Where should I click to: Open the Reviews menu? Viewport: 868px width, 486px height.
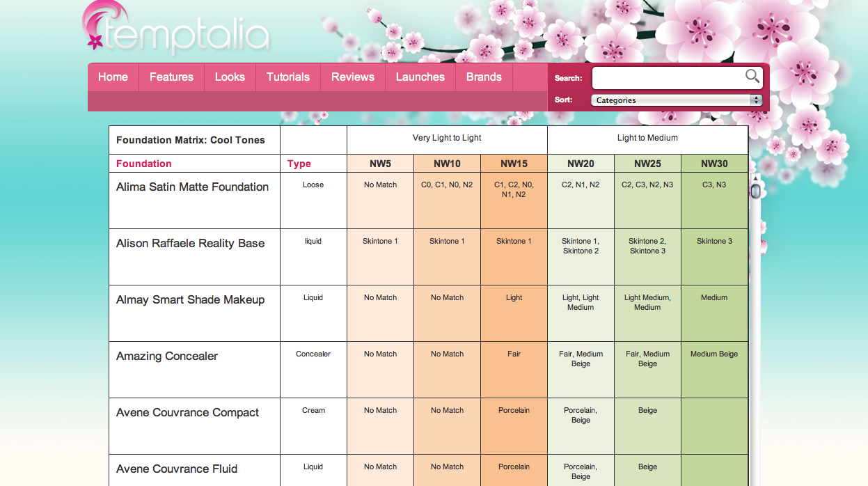click(x=353, y=77)
